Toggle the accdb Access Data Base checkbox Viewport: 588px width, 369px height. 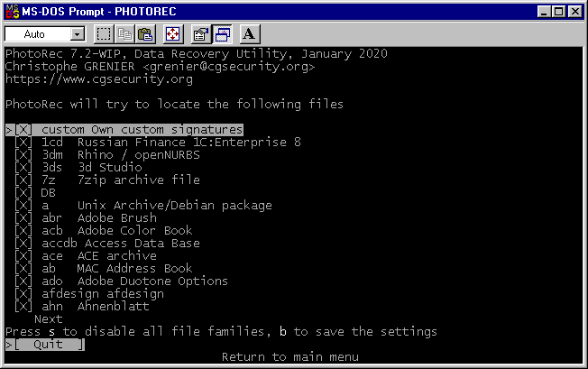coord(23,244)
